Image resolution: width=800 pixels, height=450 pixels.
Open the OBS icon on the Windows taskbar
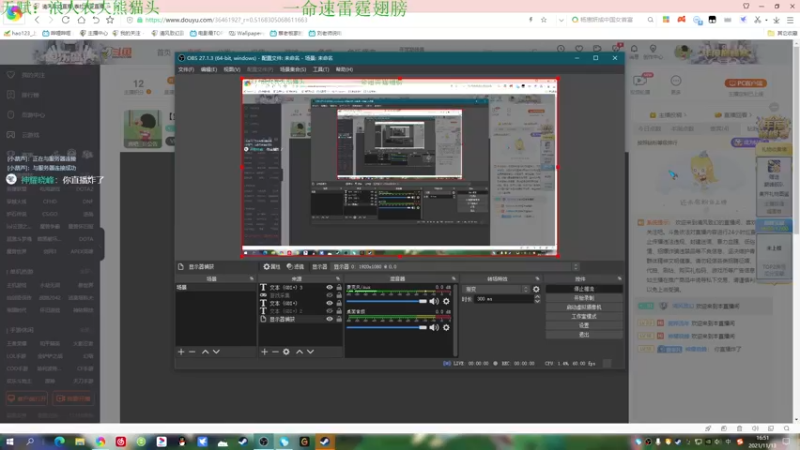pos(263,441)
